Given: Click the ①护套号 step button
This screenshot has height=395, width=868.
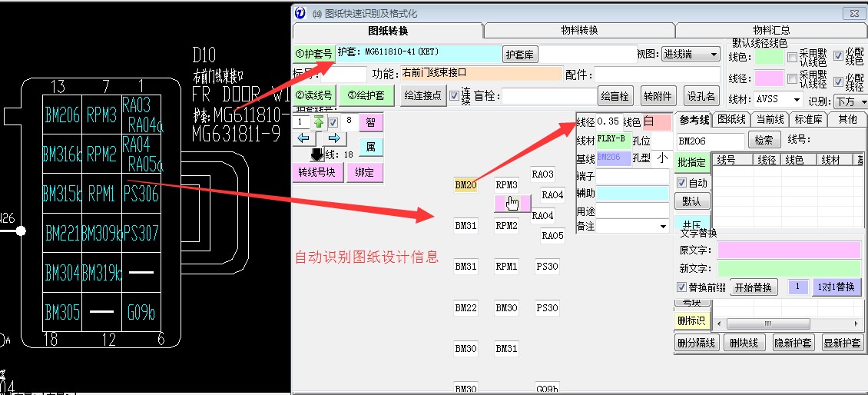Looking at the screenshot, I should 313,54.
